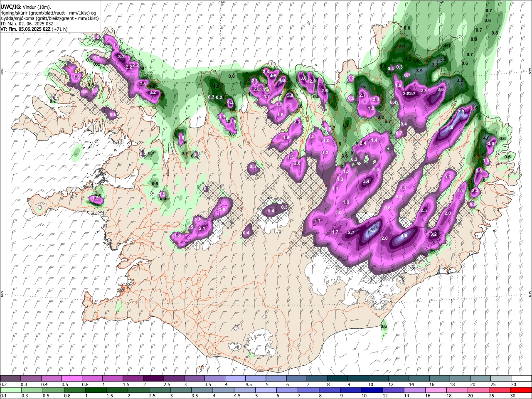This screenshot has width=532, height=399.
Task: Click the pale green 0.1 swatch in bottom legend row
Action: point(11,390)
